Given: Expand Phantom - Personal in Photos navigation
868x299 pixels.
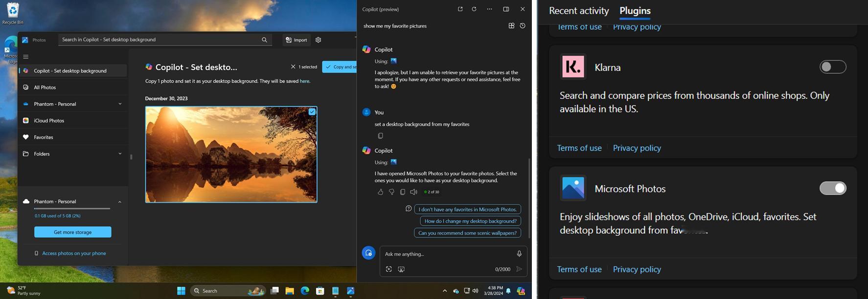Looking at the screenshot, I should pyautogui.click(x=120, y=104).
